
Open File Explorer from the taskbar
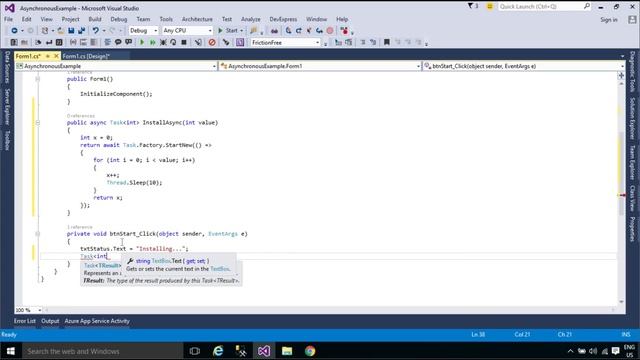(x=287, y=351)
